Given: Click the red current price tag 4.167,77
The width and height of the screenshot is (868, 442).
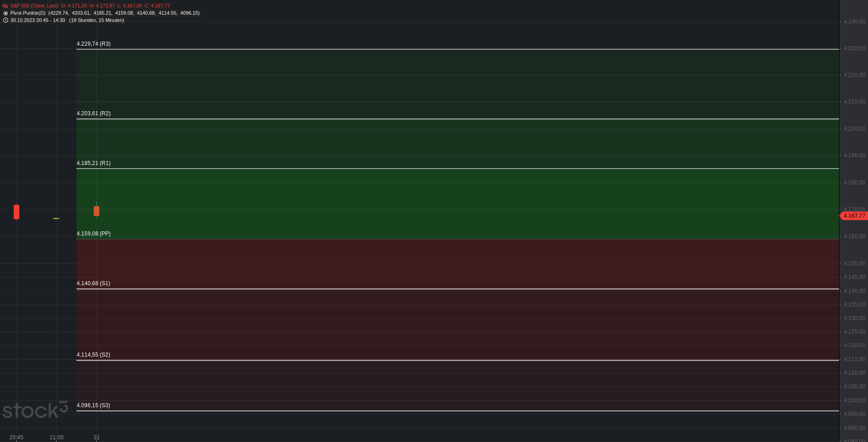Looking at the screenshot, I should [854, 216].
